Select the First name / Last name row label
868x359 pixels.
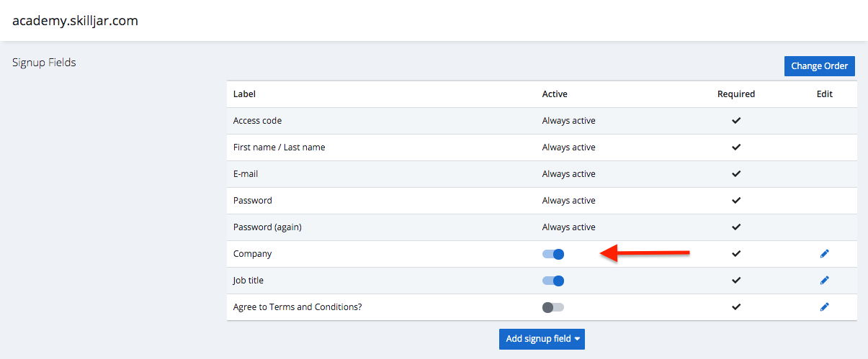click(x=279, y=147)
